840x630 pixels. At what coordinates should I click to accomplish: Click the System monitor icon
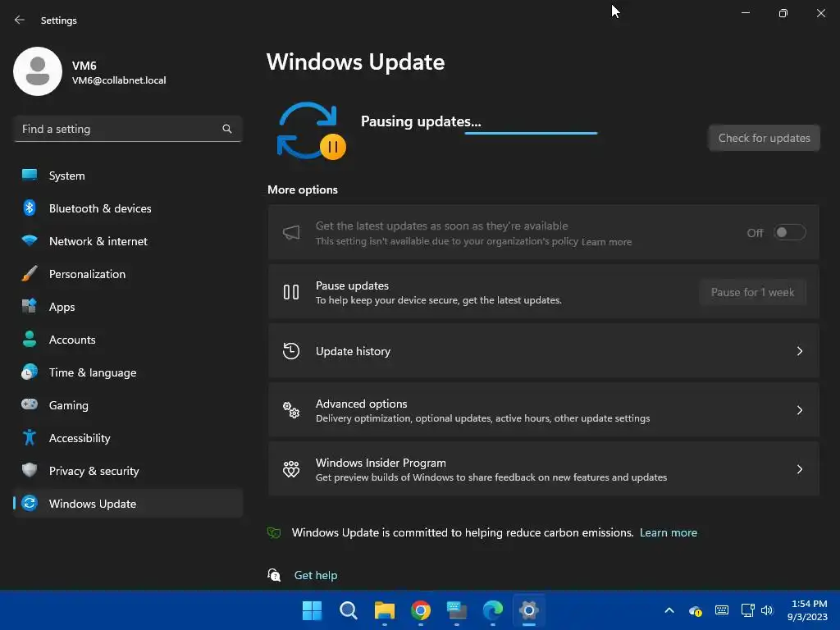click(x=30, y=175)
